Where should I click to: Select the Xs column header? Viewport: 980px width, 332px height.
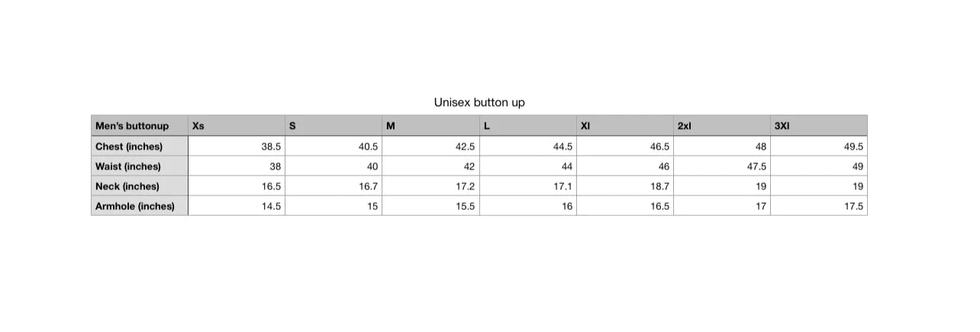(x=237, y=126)
